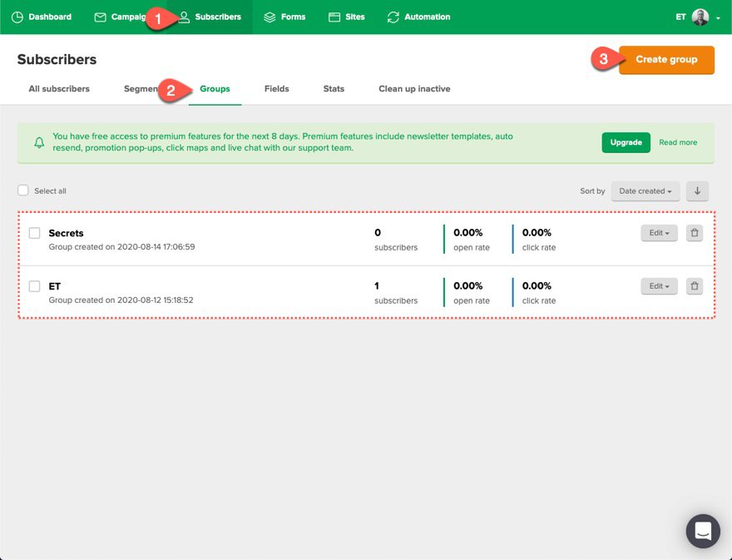This screenshot has width=732, height=560.
Task: Open the Clean up inactive tab
Action: 413,88
